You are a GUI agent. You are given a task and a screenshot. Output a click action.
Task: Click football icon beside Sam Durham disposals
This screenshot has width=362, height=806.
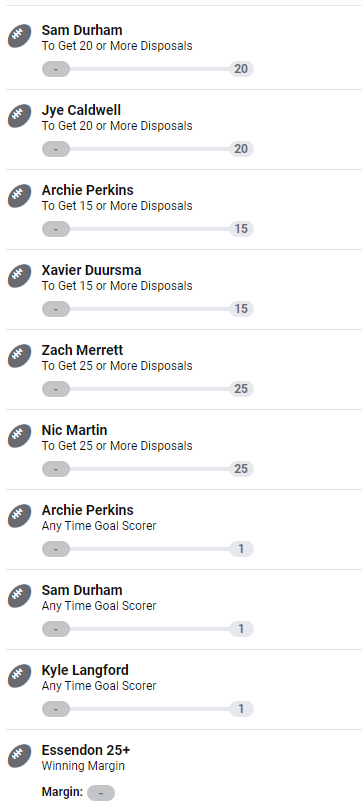tap(20, 36)
